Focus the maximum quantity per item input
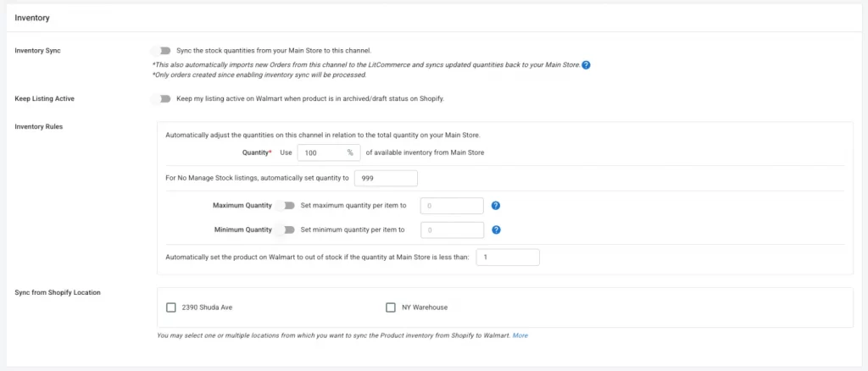This screenshot has width=868, height=371. pyautogui.click(x=453, y=206)
